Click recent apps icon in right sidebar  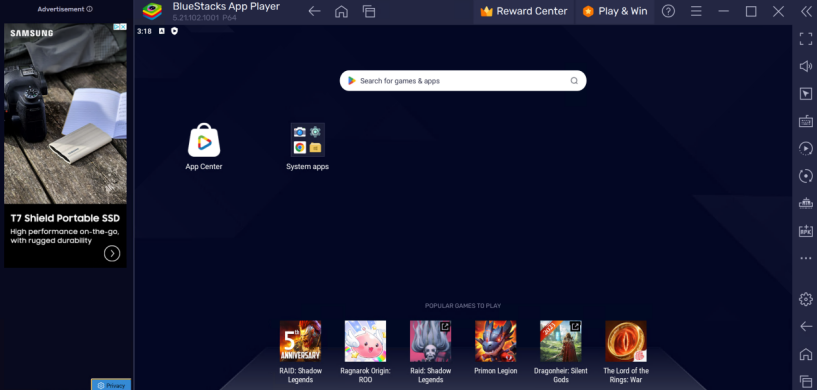click(x=806, y=381)
